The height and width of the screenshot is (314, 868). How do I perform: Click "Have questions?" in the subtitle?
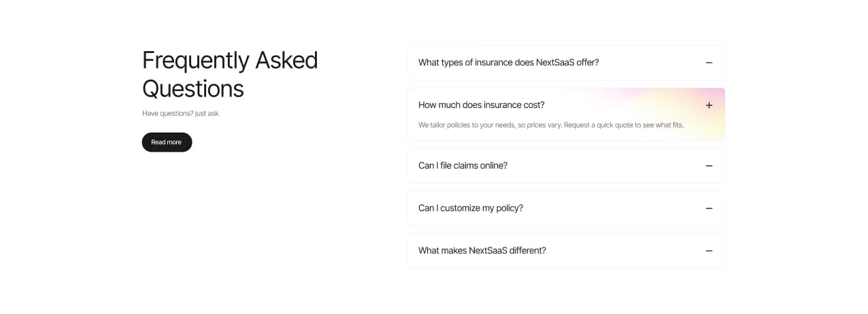pyautogui.click(x=167, y=114)
